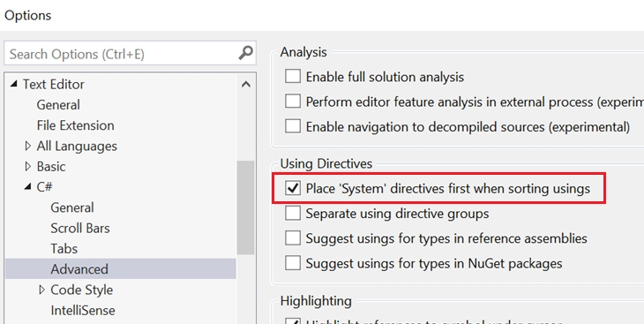Click the search magnifier icon
This screenshot has height=324, width=644.
(245, 54)
